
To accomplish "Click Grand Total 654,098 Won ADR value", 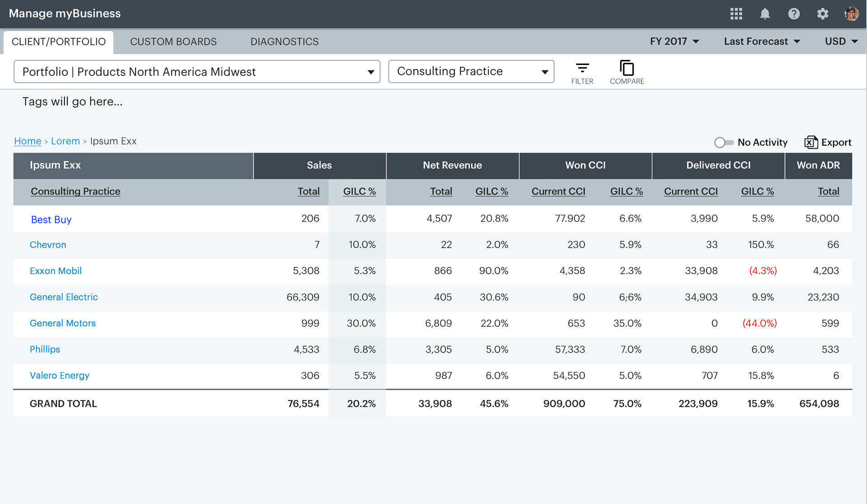I will [819, 404].
